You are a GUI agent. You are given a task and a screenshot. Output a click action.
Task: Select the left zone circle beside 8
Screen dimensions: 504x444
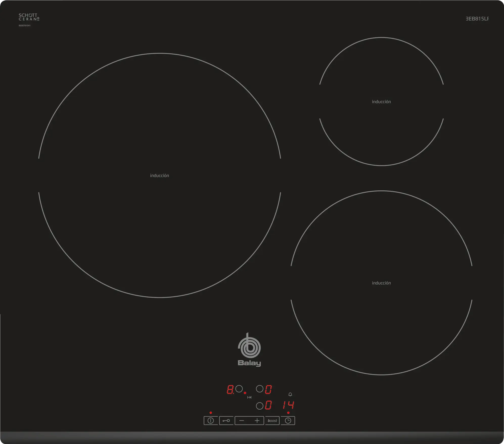tap(239, 389)
